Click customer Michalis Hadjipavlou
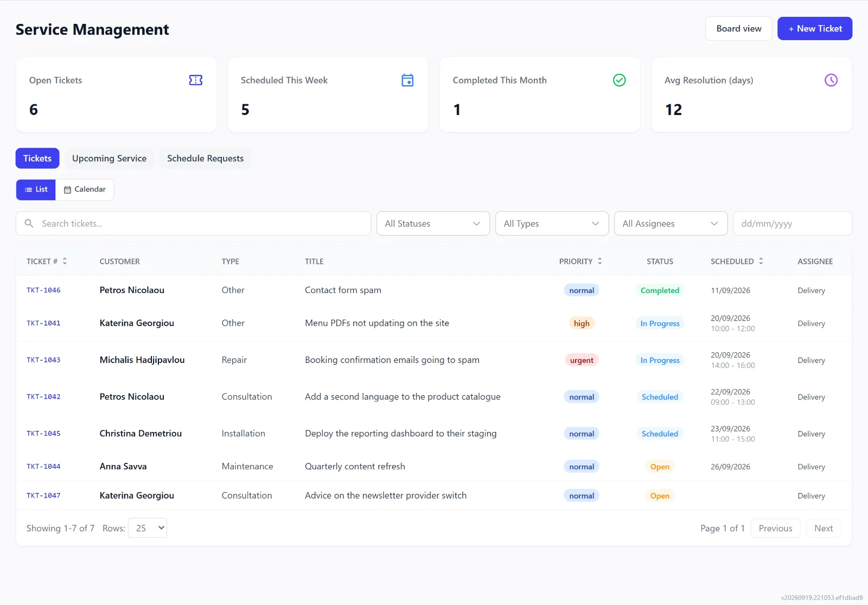The image size is (868, 605). (142, 360)
